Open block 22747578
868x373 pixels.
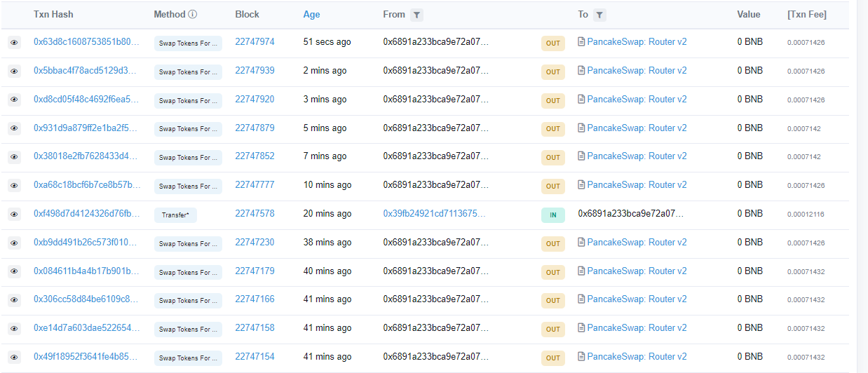coord(255,214)
